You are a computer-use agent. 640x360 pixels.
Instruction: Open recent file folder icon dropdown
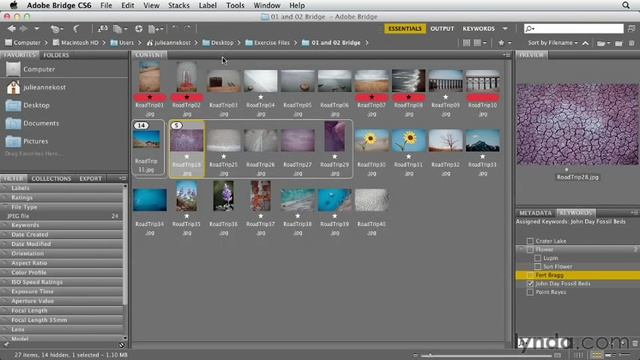point(603,43)
